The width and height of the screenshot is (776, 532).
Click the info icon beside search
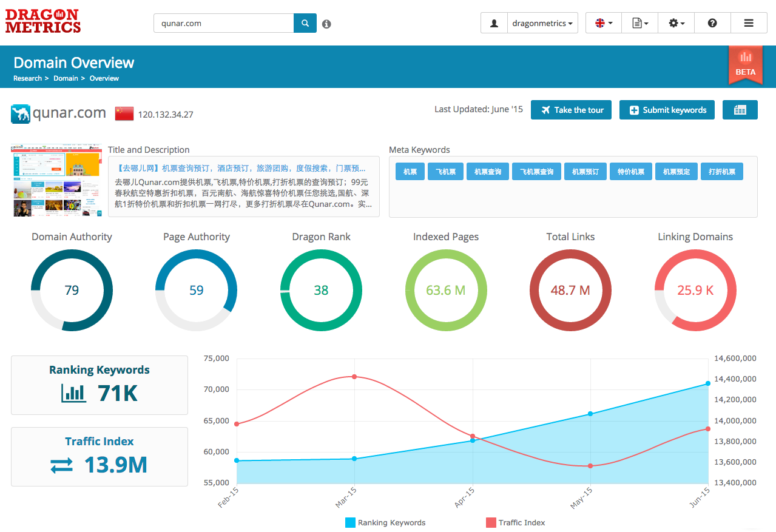click(326, 24)
